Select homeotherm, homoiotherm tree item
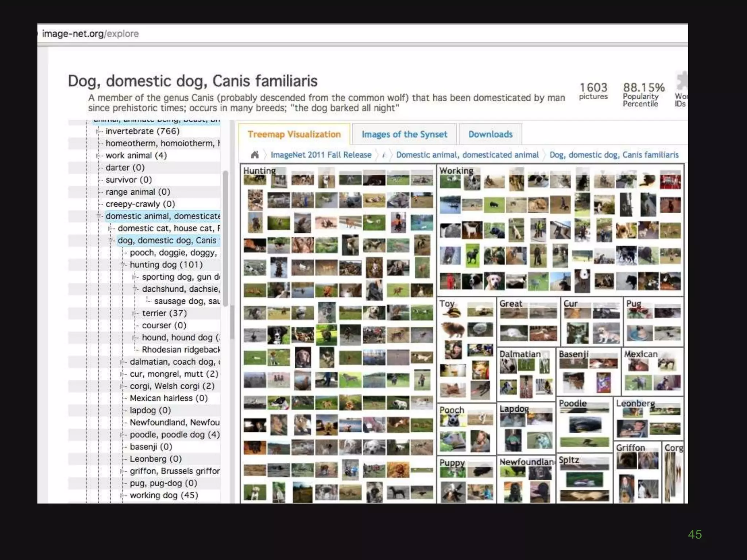This screenshot has width=747, height=560. click(163, 143)
